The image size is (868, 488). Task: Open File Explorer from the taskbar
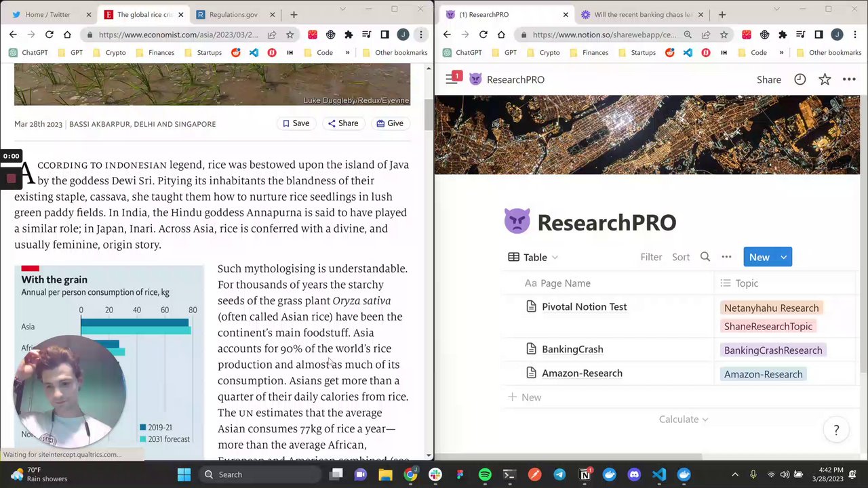click(x=385, y=474)
